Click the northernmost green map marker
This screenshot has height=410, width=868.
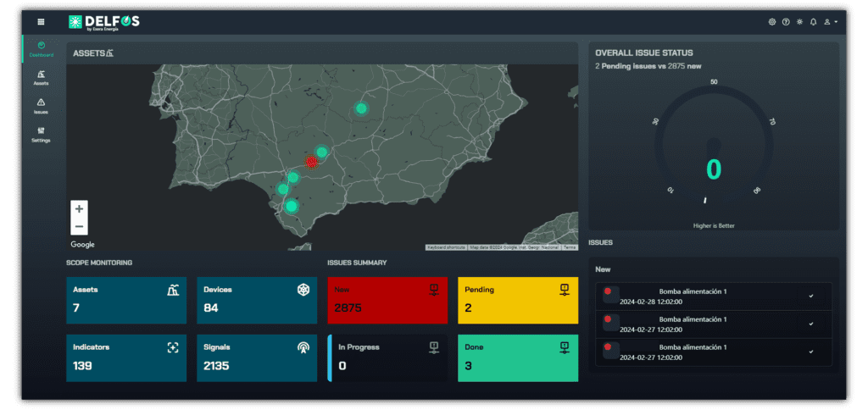[361, 108]
